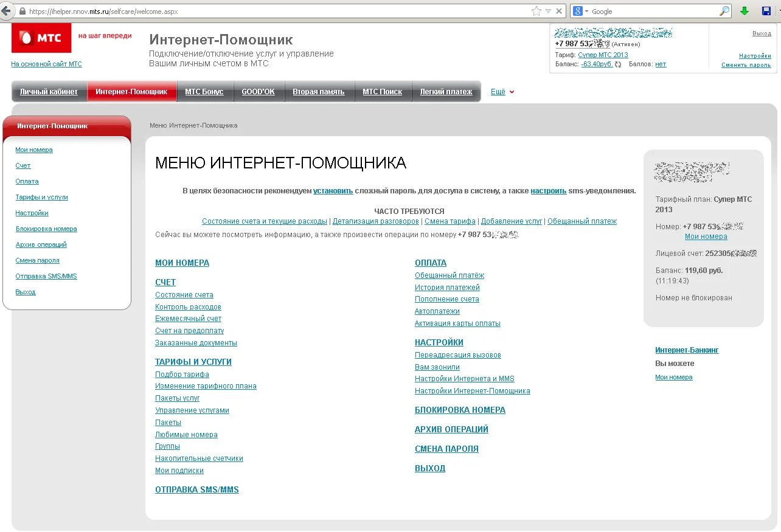Switch to the 'Личный кабинет' tab
This screenshot has width=781, height=532.
point(49,92)
